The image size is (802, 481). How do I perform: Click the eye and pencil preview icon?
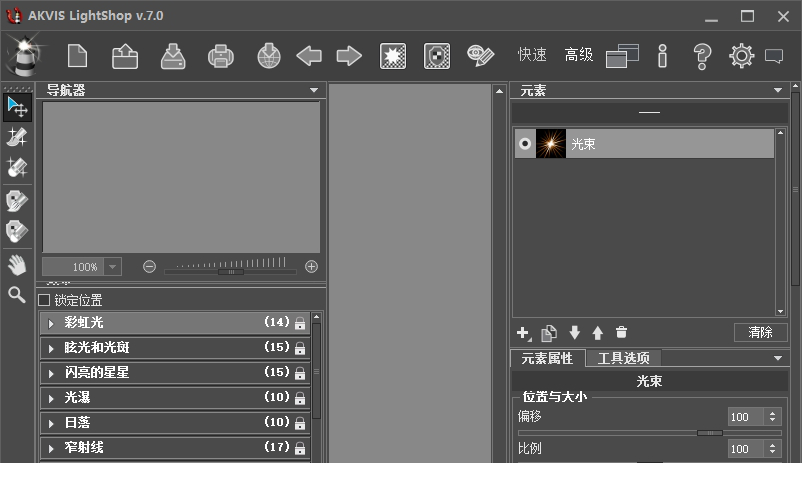pos(480,56)
